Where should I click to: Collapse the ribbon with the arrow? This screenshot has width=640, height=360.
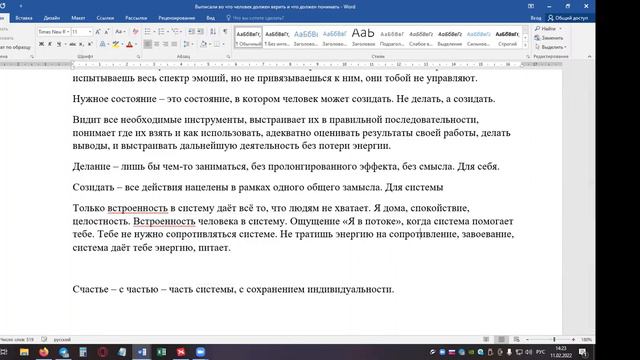589,57
